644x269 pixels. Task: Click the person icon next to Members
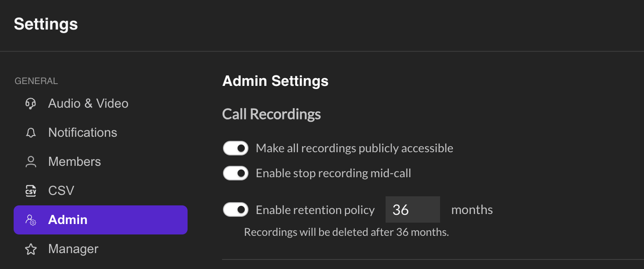coord(31,162)
